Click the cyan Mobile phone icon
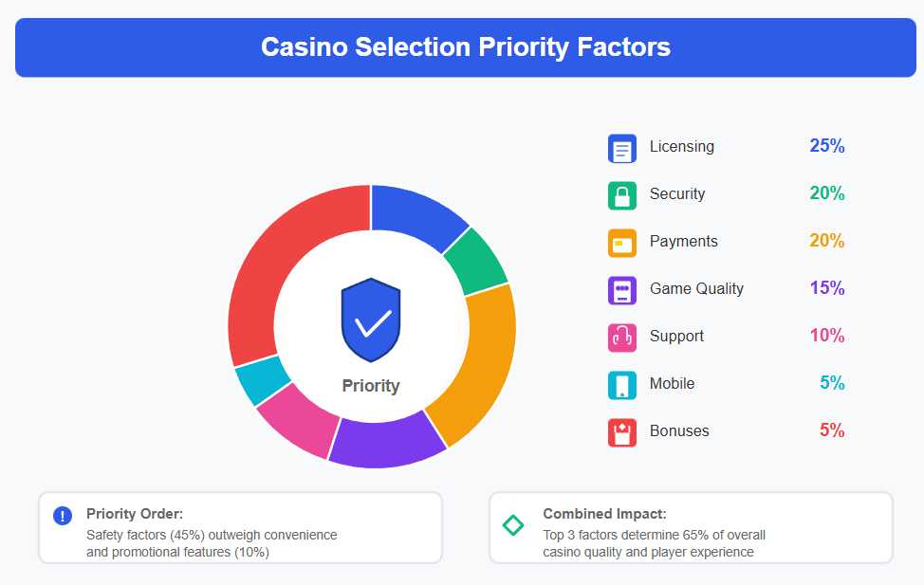This screenshot has height=585, width=924. coord(622,385)
